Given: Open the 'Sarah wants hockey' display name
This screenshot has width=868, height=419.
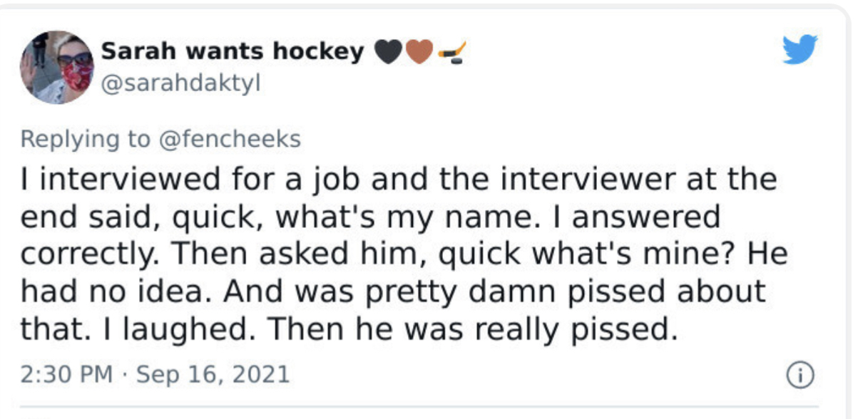Looking at the screenshot, I should pyautogui.click(x=233, y=52).
